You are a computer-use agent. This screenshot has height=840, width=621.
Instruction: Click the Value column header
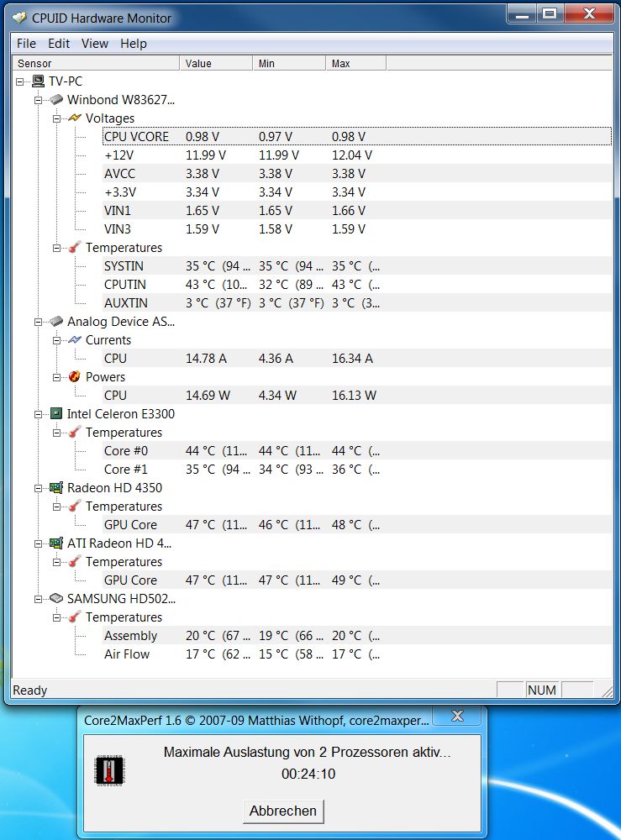pos(216,63)
